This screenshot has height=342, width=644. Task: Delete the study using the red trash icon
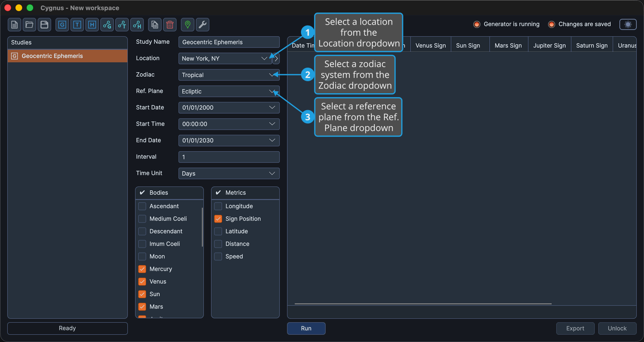point(170,25)
